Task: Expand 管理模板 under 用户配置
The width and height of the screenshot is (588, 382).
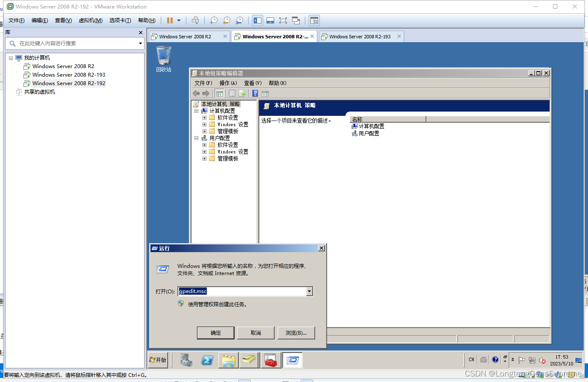Action: click(x=204, y=158)
